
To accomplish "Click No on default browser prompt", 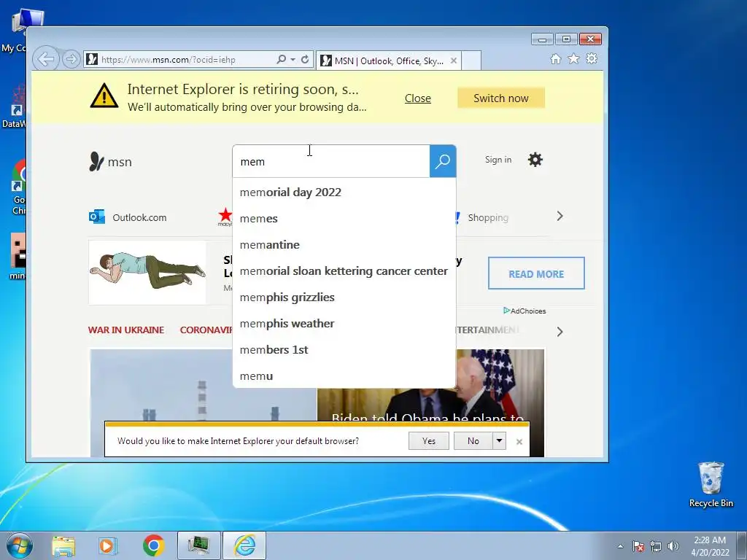I will coord(473,441).
